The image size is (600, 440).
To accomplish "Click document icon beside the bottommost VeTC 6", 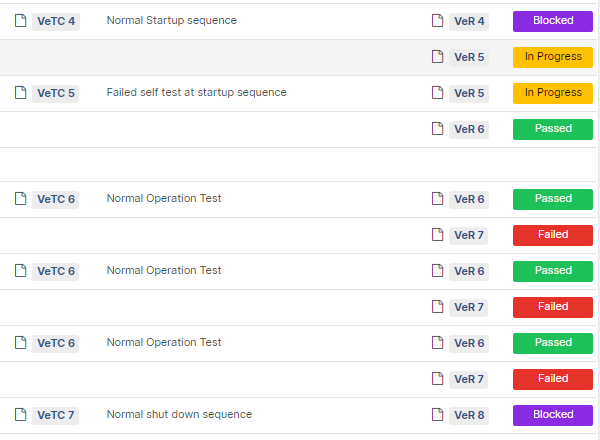I will pyautogui.click(x=21, y=343).
